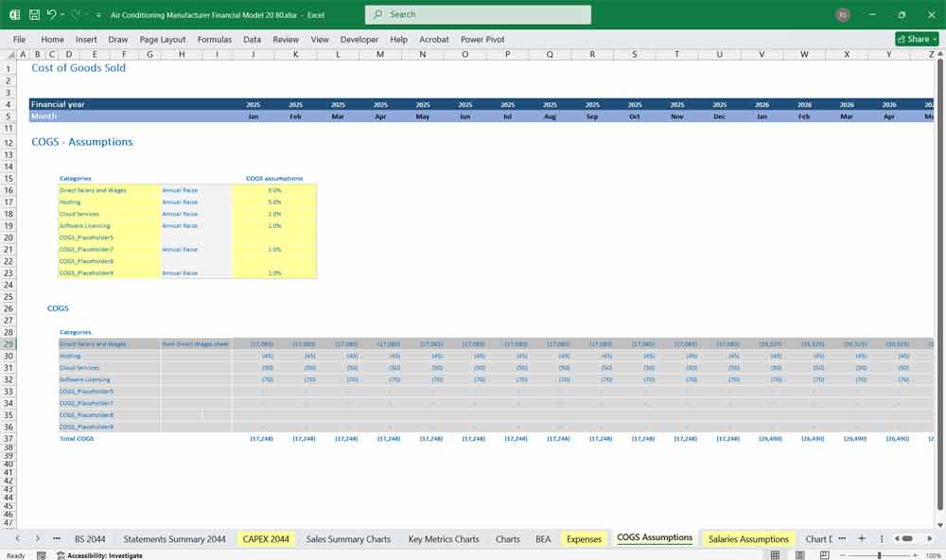This screenshot has height=560, width=946.
Task: Open the Formulas ribbon tab
Action: [x=215, y=39]
